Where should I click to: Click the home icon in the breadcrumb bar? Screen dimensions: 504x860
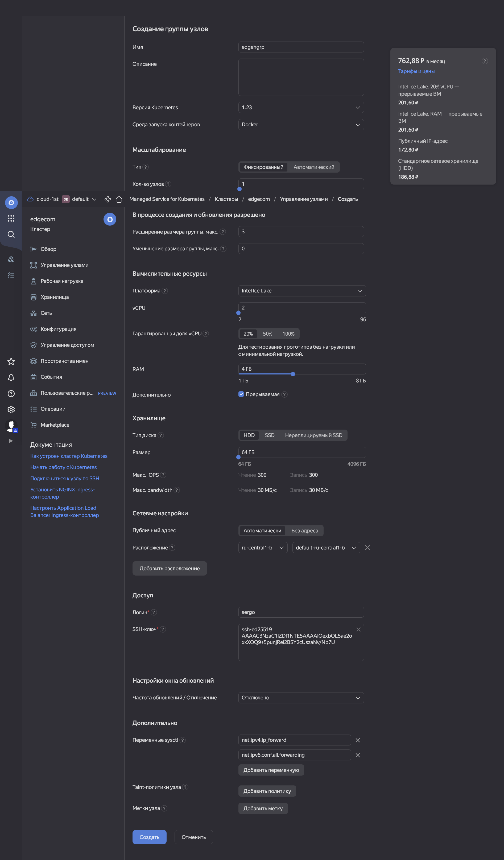tap(119, 199)
